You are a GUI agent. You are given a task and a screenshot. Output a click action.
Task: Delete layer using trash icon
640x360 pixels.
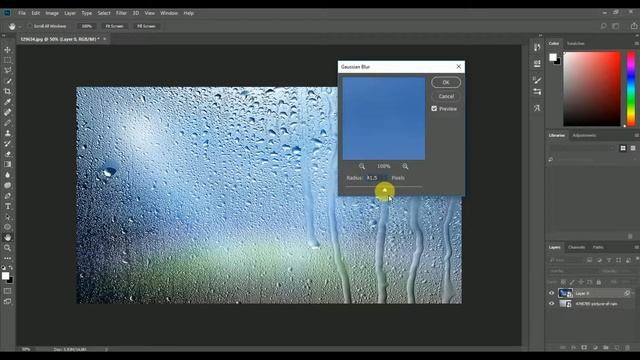(628, 348)
